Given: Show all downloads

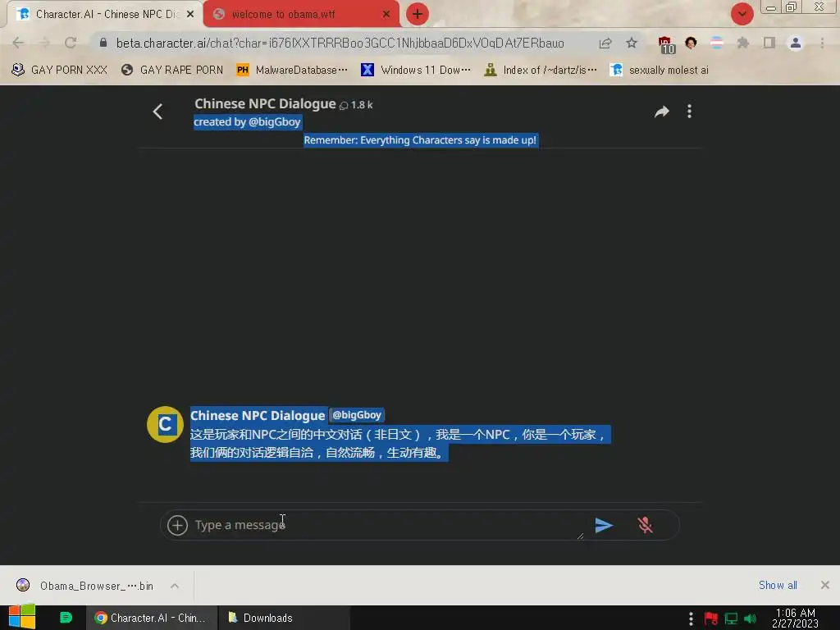Looking at the screenshot, I should [778, 585].
